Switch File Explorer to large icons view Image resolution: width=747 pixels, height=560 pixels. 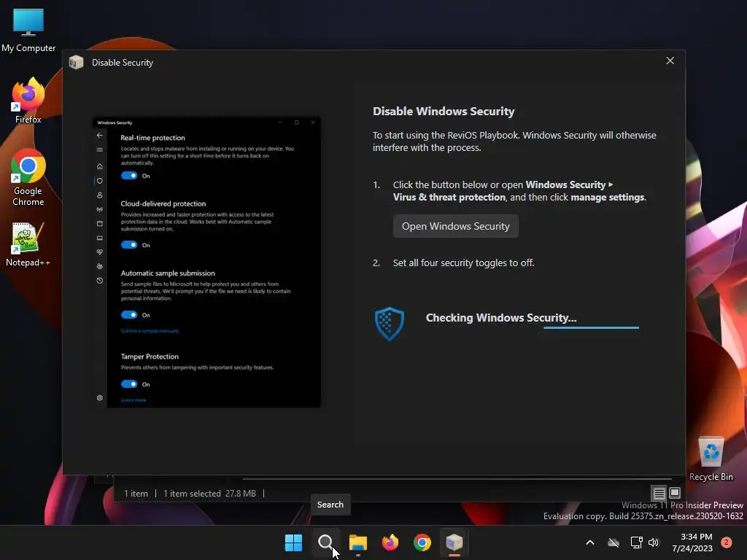pyautogui.click(x=675, y=493)
